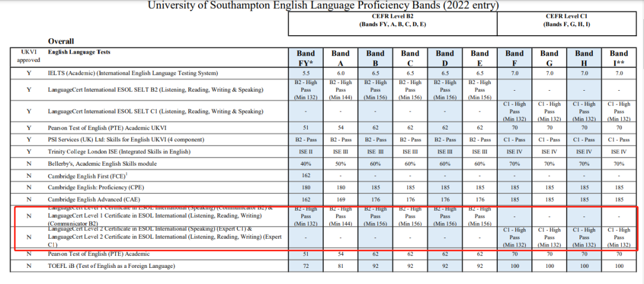
Task: Click the Band I** column header
Action: point(618,57)
